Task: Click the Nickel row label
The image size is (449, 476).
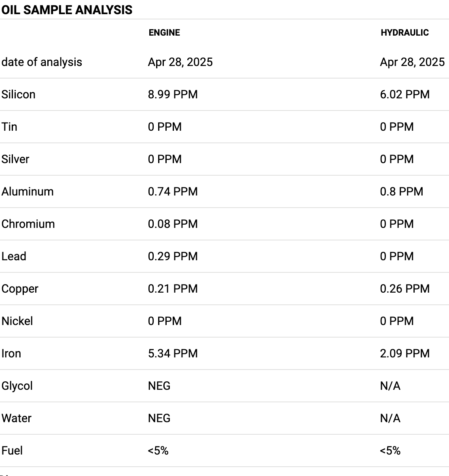Action: click(x=17, y=321)
